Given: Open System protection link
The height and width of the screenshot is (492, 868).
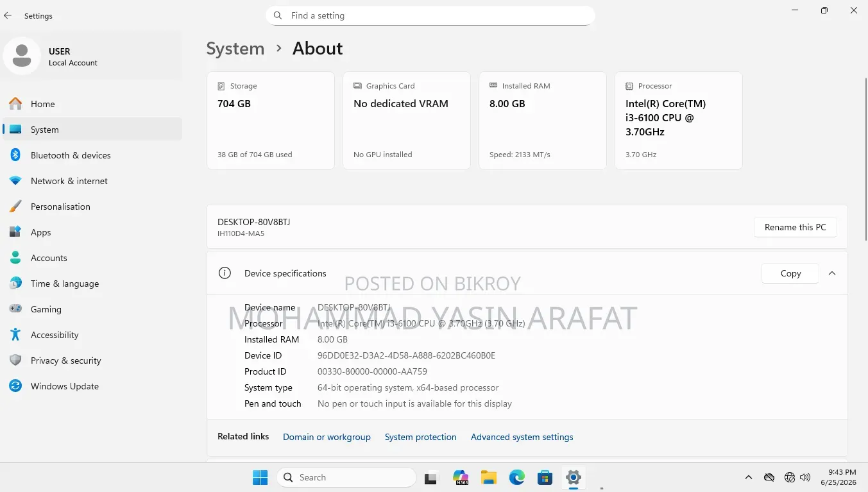Looking at the screenshot, I should (x=421, y=437).
